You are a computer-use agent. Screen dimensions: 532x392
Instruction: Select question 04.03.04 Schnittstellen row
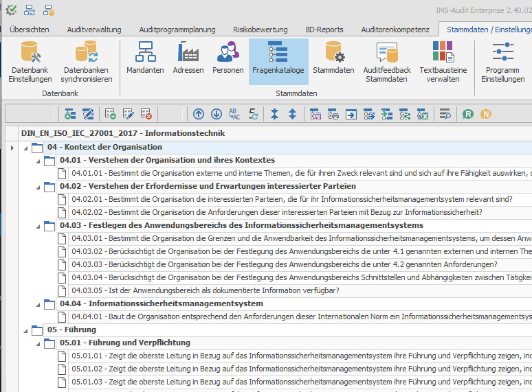tap(300, 277)
